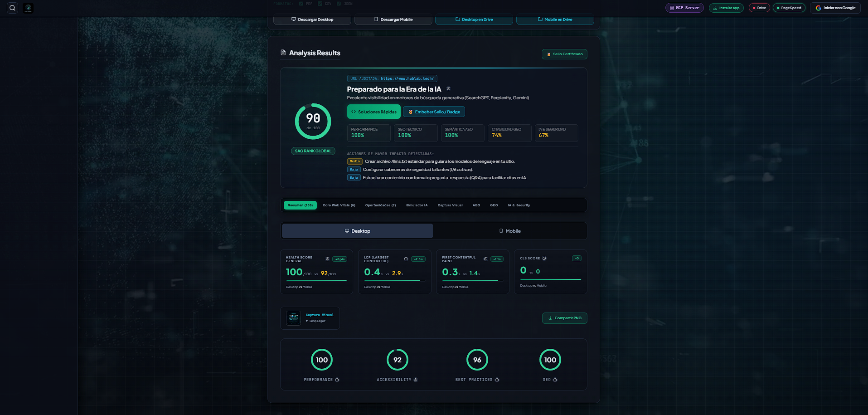Click the info icon beside Best Practices label
868x415 pixels.
click(497, 380)
